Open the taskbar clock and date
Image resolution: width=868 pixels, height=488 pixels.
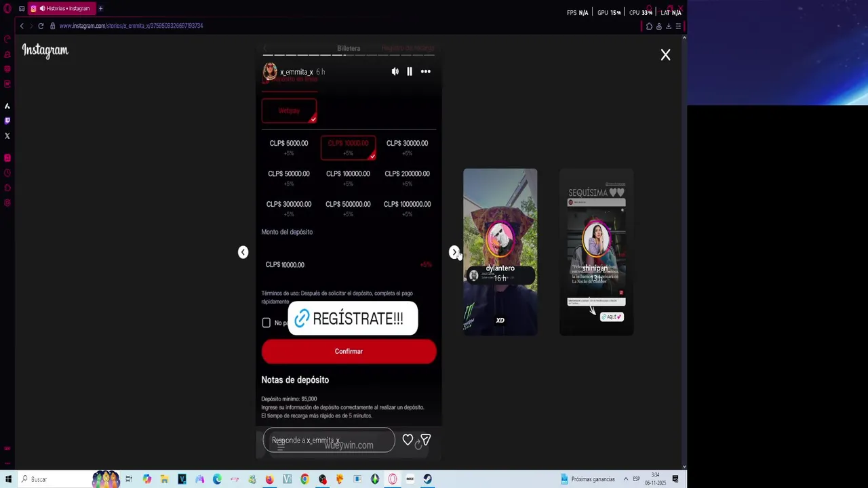[x=656, y=479]
